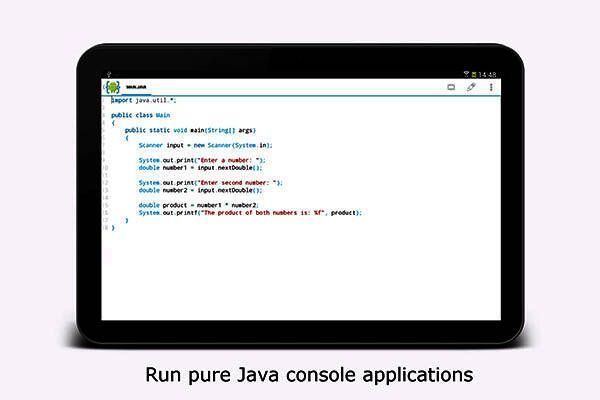Toggle edit mode with the pencil icon
This screenshot has height=400, width=600.
point(471,87)
